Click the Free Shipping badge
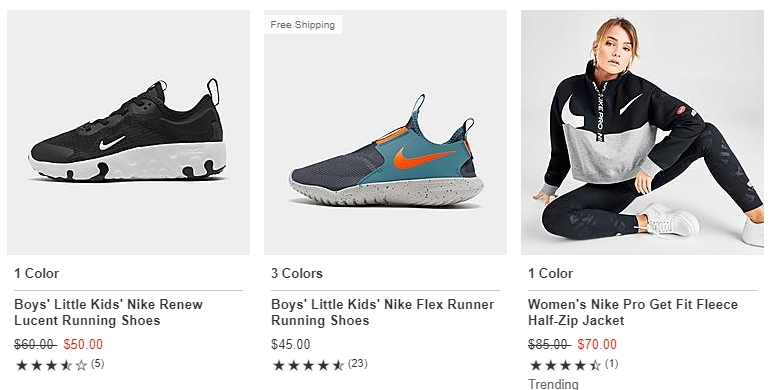Screen dimensions: 775x390 [x=302, y=25]
